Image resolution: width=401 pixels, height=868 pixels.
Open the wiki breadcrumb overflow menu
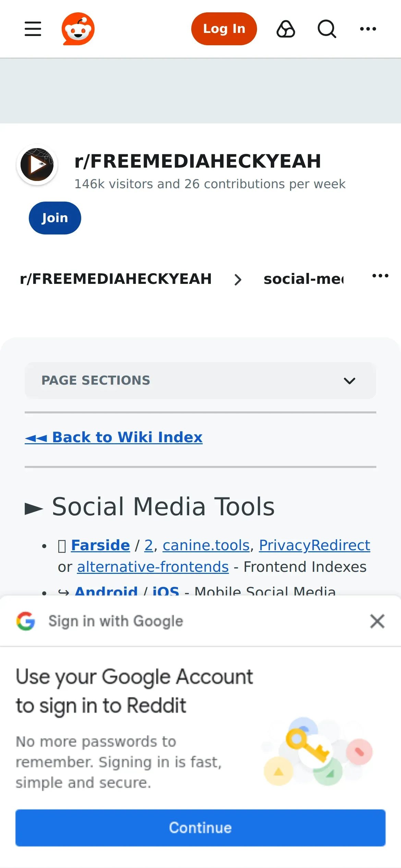(x=380, y=276)
